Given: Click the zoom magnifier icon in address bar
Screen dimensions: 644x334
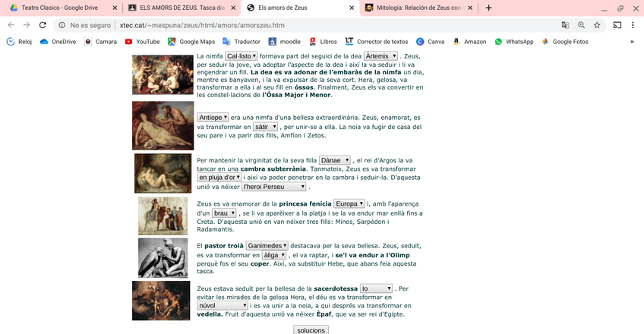Looking at the screenshot, I should [582, 25].
